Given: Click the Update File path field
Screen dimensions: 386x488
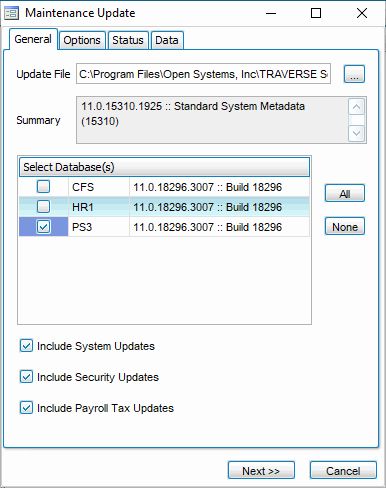Looking at the screenshot, I should pyautogui.click(x=203, y=74).
